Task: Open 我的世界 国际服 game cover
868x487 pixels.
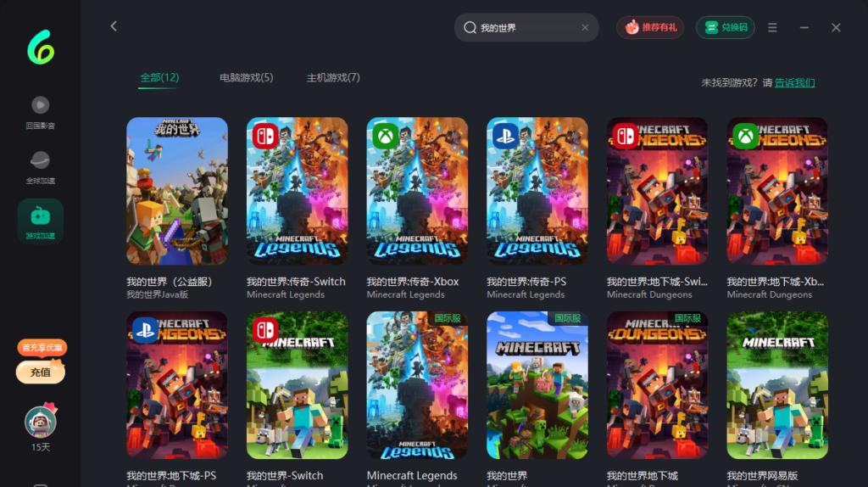Action: (x=537, y=385)
